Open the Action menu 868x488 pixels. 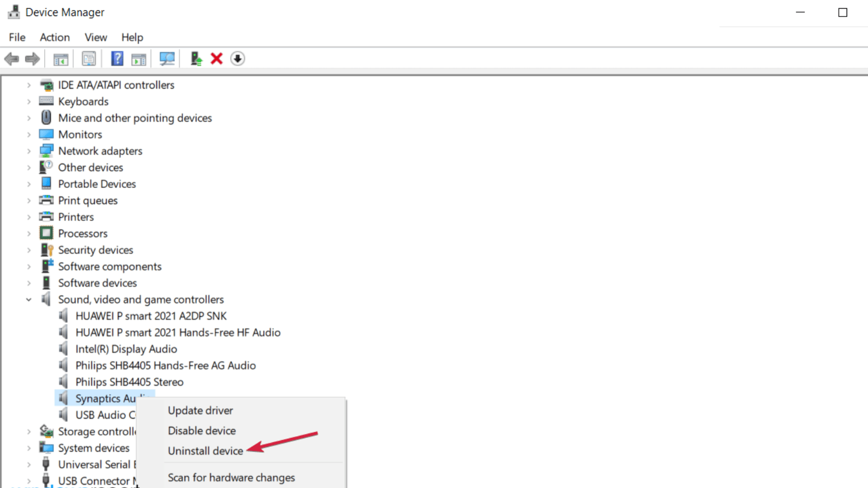(x=55, y=37)
